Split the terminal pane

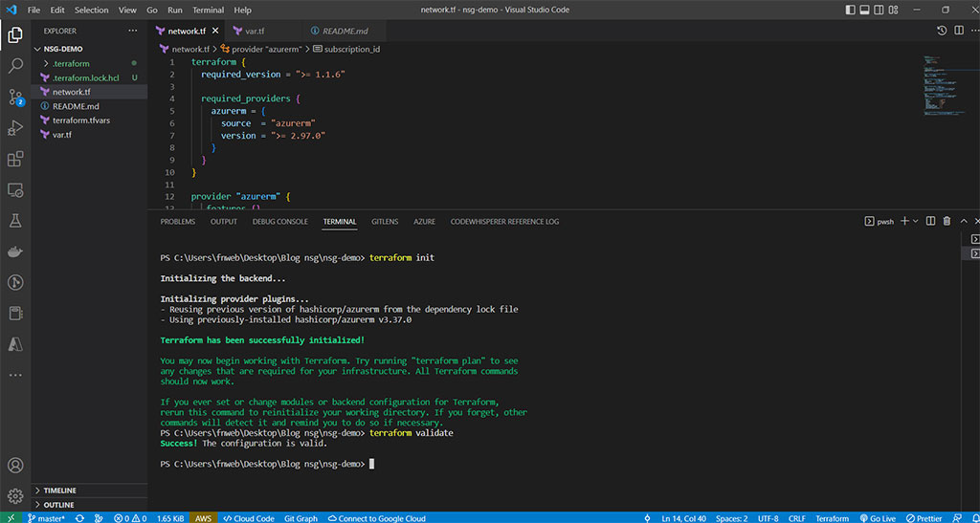tap(930, 221)
